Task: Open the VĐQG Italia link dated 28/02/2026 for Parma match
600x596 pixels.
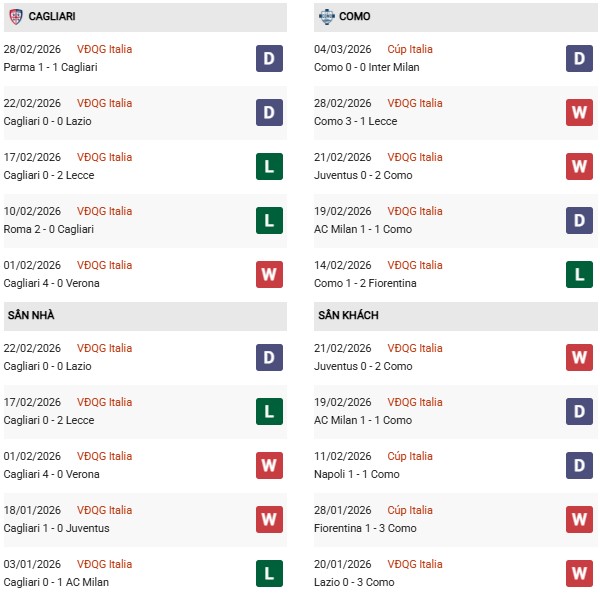Action: pyautogui.click(x=105, y=49)
